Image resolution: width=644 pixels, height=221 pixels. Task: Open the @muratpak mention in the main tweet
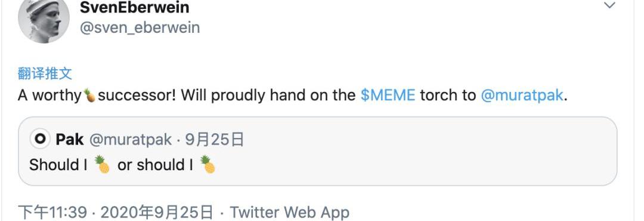522,96
